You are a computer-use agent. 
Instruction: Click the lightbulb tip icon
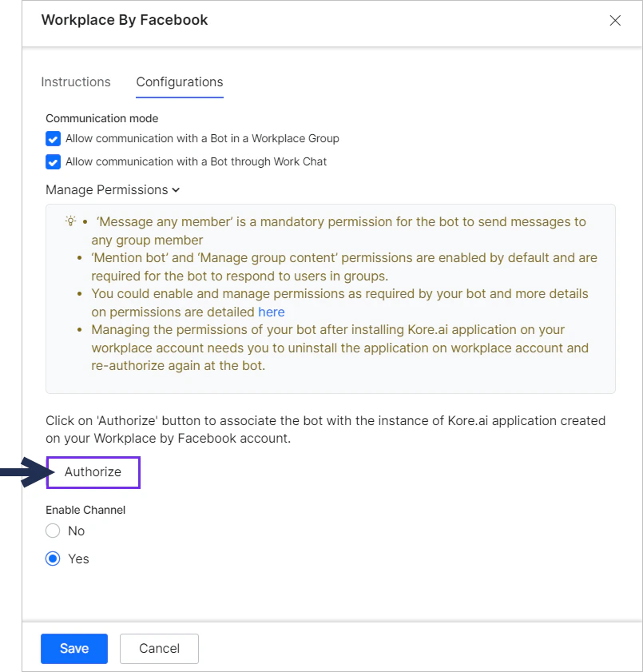(x=70, y=221)
